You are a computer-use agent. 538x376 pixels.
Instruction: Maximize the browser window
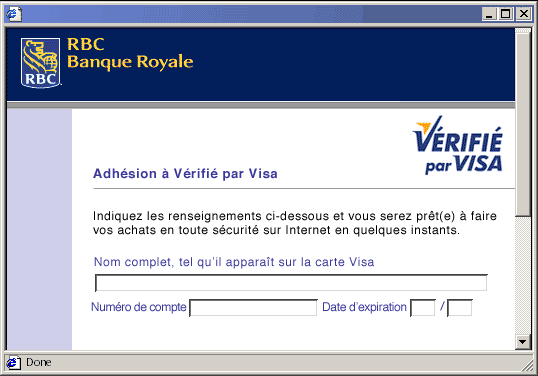pos(506,14)
